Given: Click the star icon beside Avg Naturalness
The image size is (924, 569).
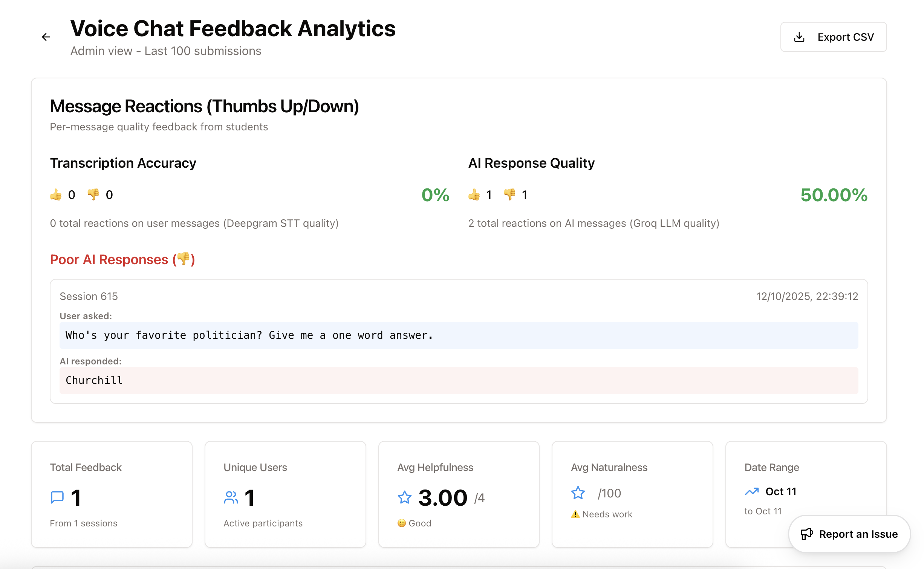Looking at the screenshot, I should pyautogui.click(x=578, y=493).
